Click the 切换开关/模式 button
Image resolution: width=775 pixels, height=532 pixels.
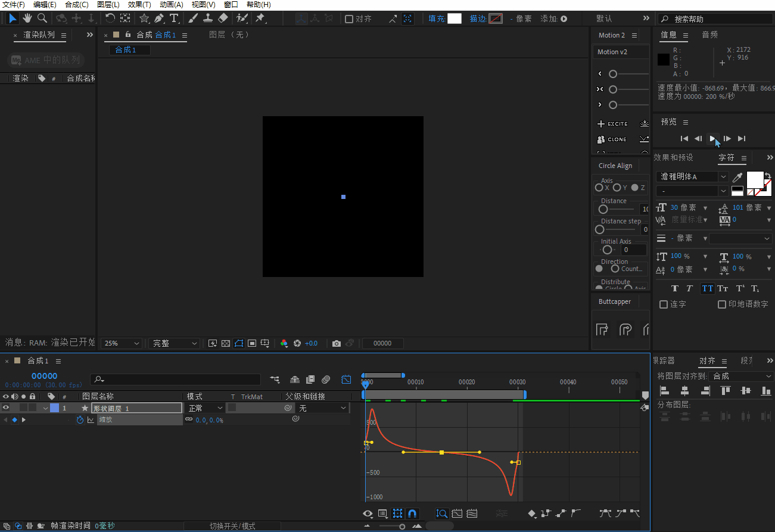(232, 526)
